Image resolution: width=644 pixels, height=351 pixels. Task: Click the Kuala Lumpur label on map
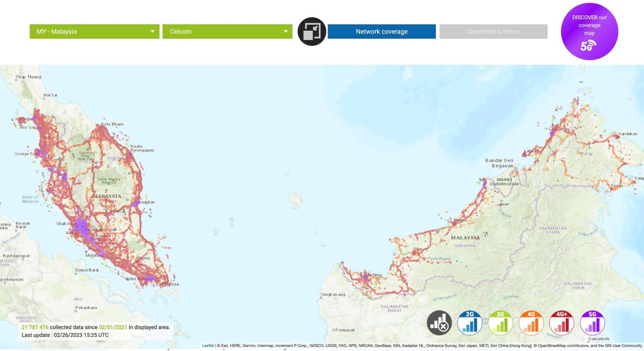101,230
